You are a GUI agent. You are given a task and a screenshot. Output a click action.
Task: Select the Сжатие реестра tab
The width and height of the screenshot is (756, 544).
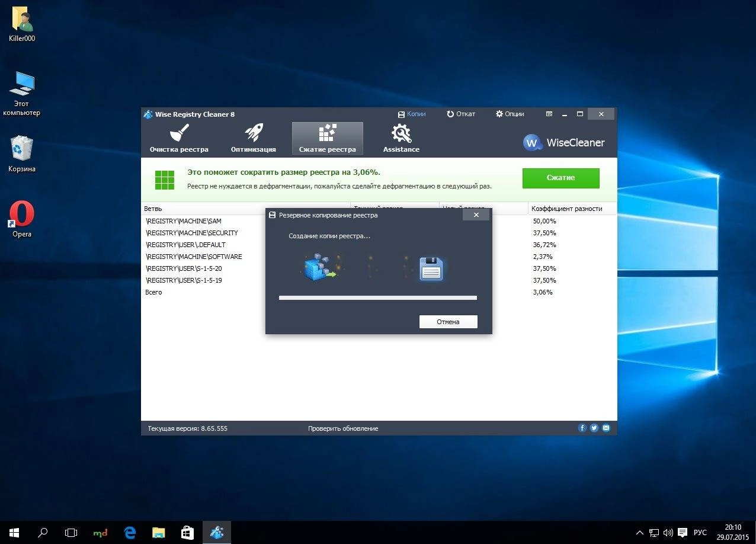[328, 139]
